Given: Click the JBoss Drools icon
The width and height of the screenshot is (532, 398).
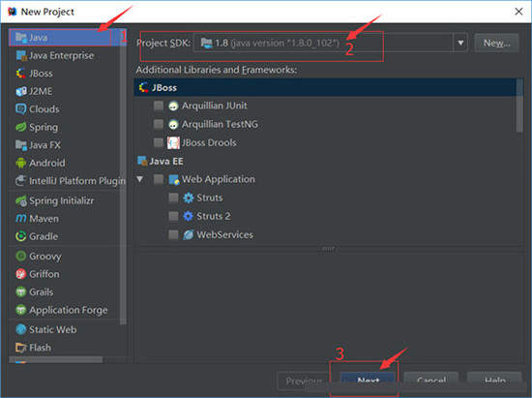Looking at the screenshot, I should click(173, 142).
